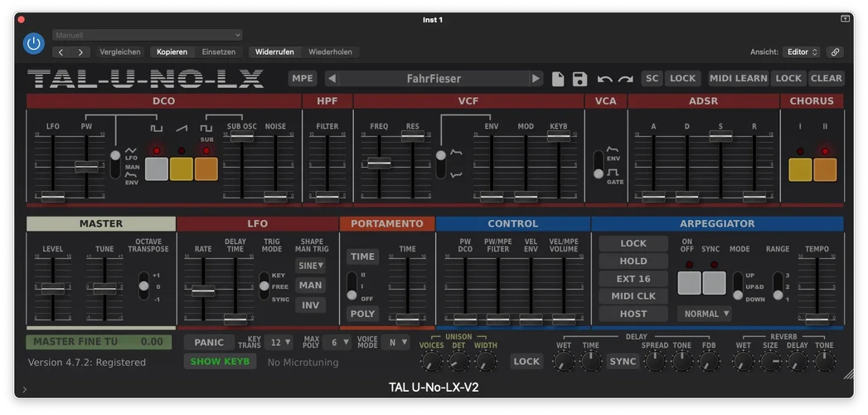This screenshot has width=868, height=415.
Task: Click the unison VOICES knob
Action: pyautogui.click(x=431, y=362)
